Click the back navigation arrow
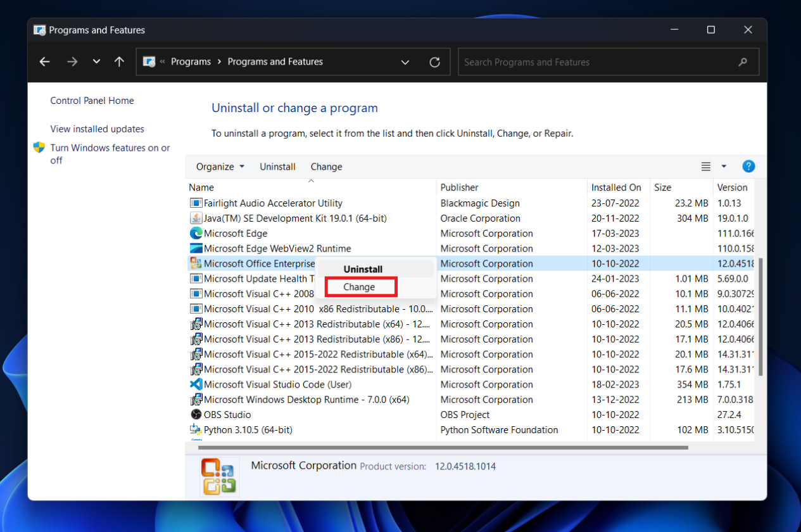801x532 pixels. [44, 61]
